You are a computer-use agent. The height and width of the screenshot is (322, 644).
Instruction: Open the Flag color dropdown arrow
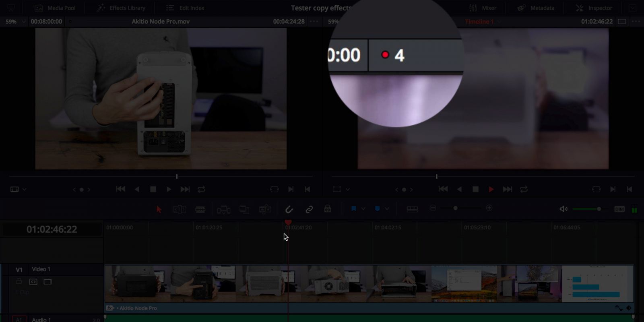click(x=363, y=209)
